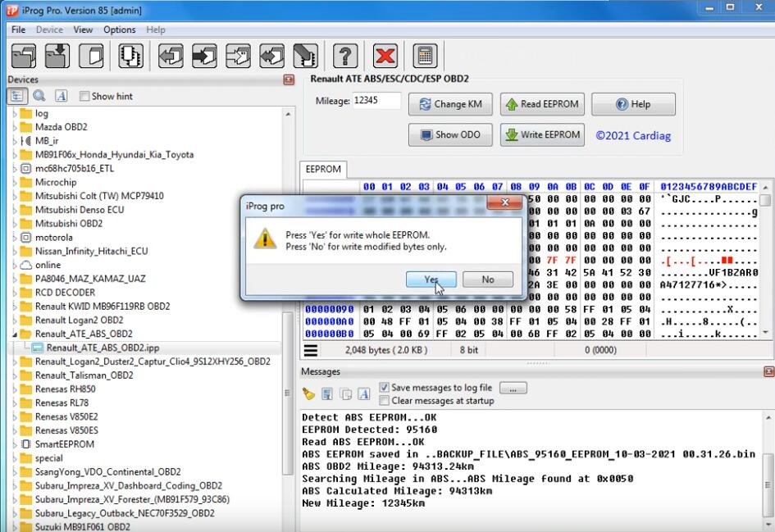The width and height of the screenshot is (775, 532).
Task: Close the iProg pro dialog
Action: (504, 202)
